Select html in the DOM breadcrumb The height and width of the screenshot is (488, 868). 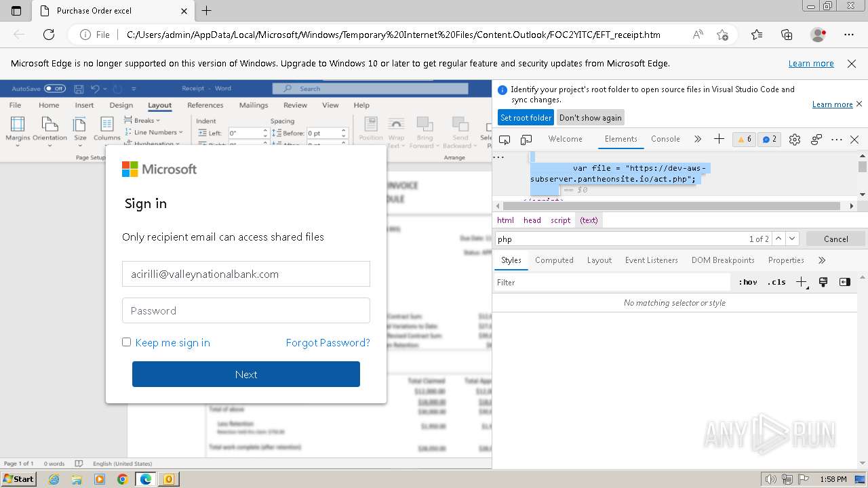tap(505, 220)
